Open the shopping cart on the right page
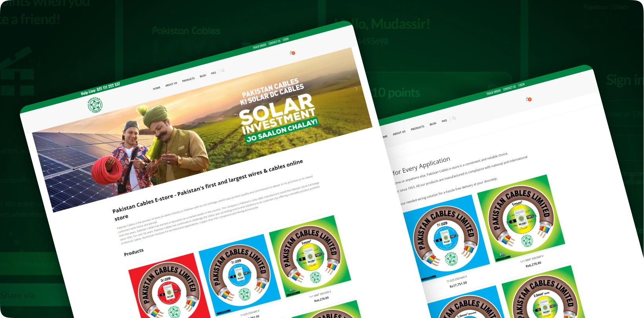This screenshot has height=318, width=644. (529, 99)
